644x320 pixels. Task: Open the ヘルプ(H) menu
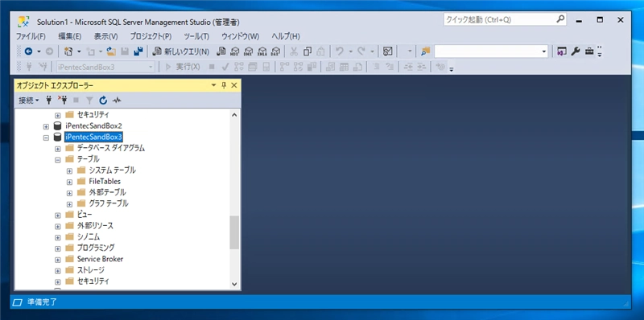click(x=286, y=36)
